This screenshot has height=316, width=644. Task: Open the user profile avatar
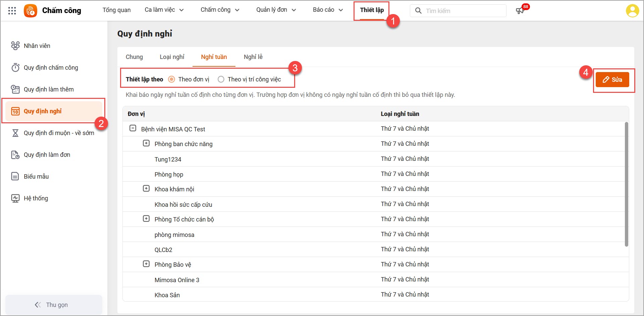pos(632,11)
